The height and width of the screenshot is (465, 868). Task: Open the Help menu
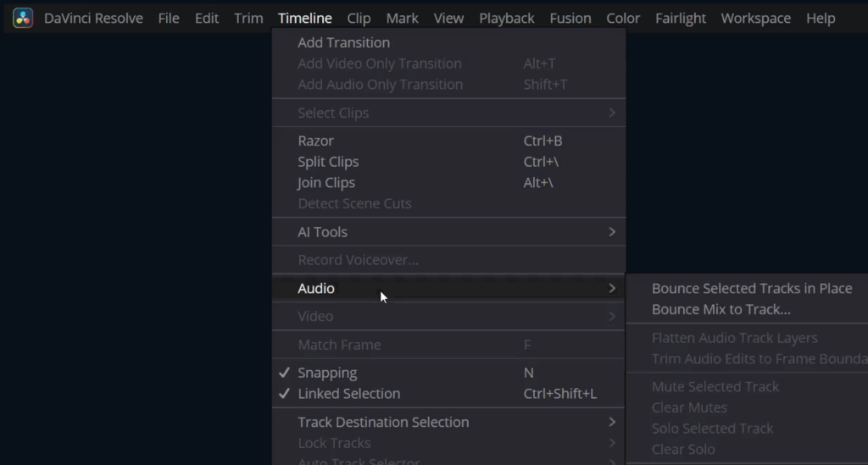(821, 19)
